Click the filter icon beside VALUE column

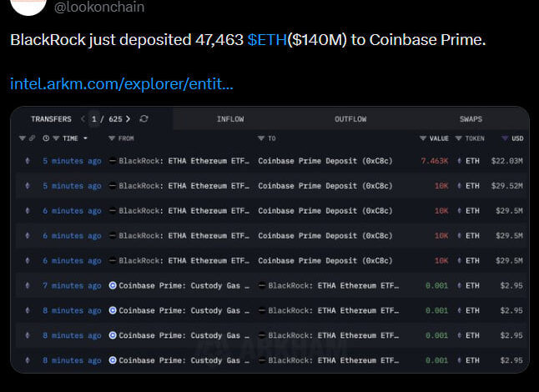pos(423,138)
